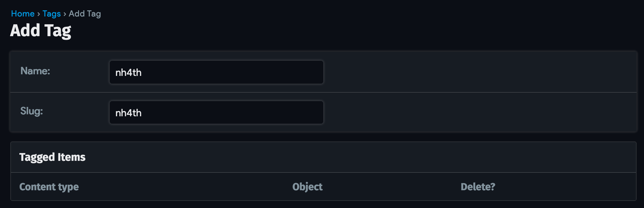
Task: Click the Add Tag breadcrumb entry
Action: [85, 14]
